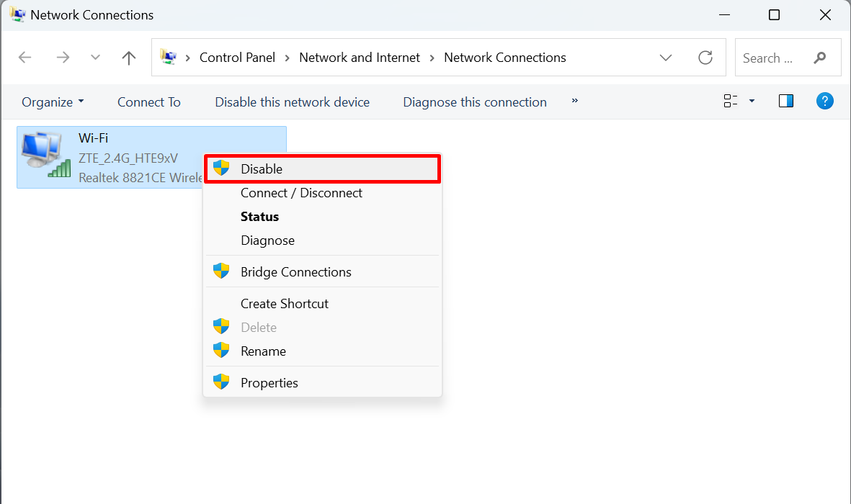
Task: Expand the address bar dropdown chevron
Action: (x=665, y=58)
